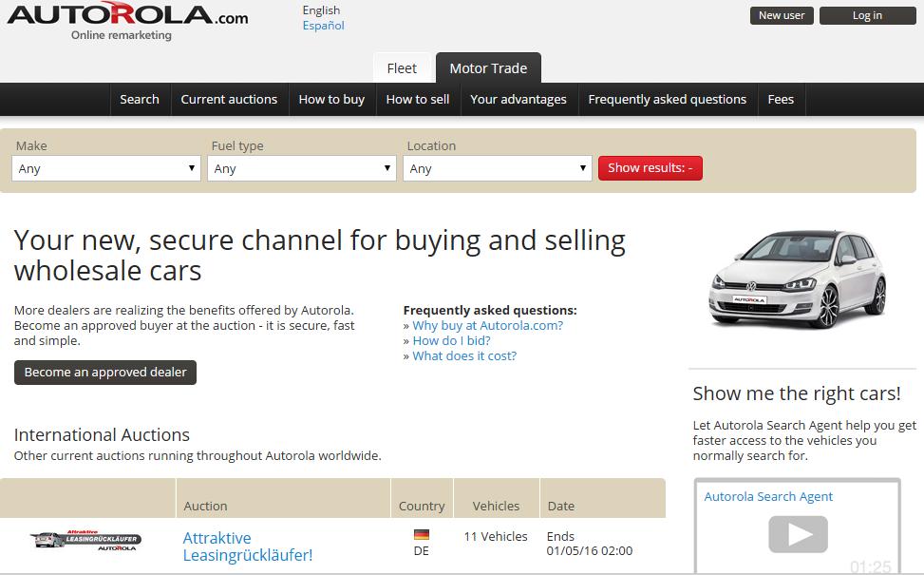Open the Make dropdown
The image size is (924, 575).
click(106, 168)
